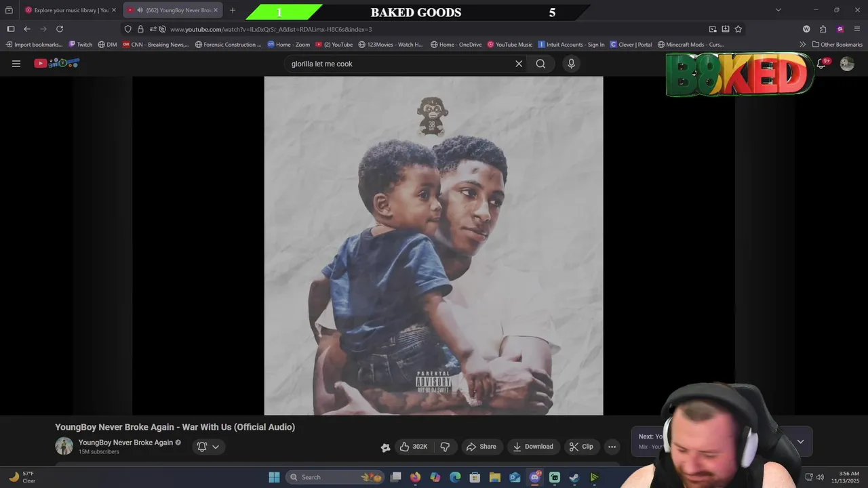868x488 pixels.
Task: Download the video
Action: 533,447
